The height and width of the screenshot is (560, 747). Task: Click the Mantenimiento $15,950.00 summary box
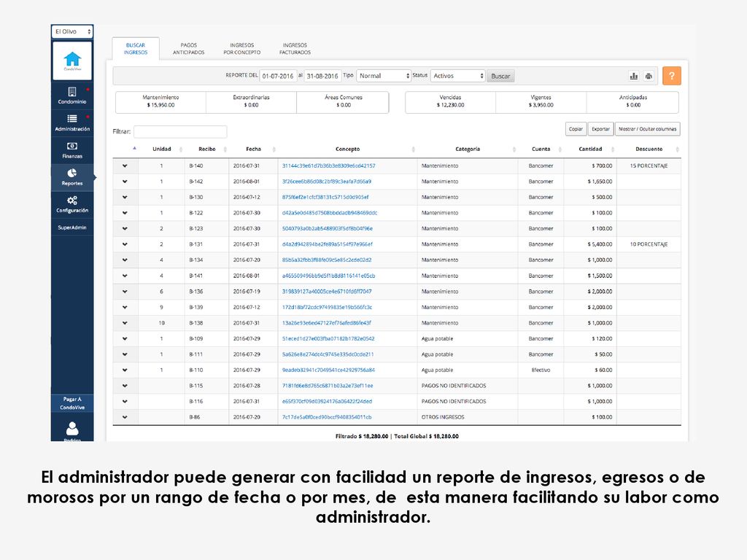(x=160, y=102)
